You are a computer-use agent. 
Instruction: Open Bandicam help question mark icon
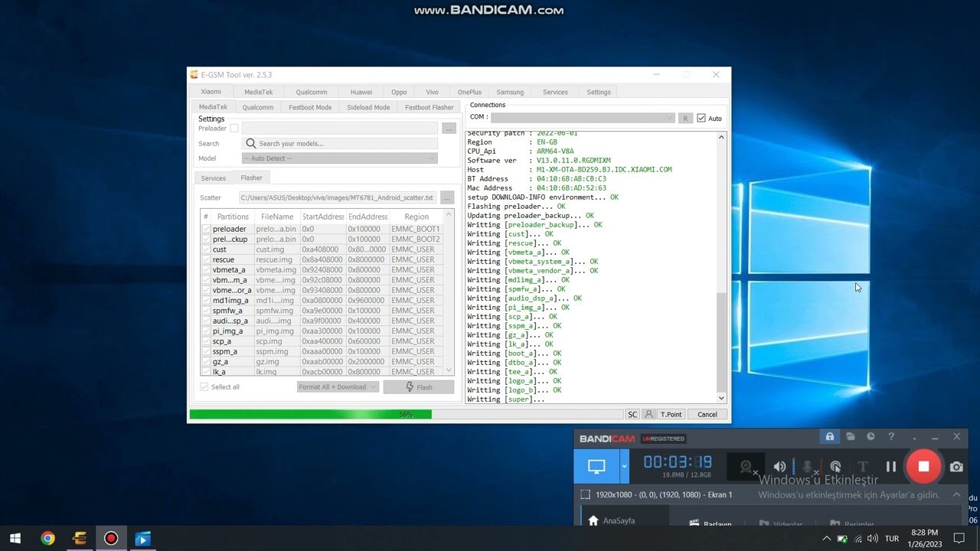[x=891, y=437]
